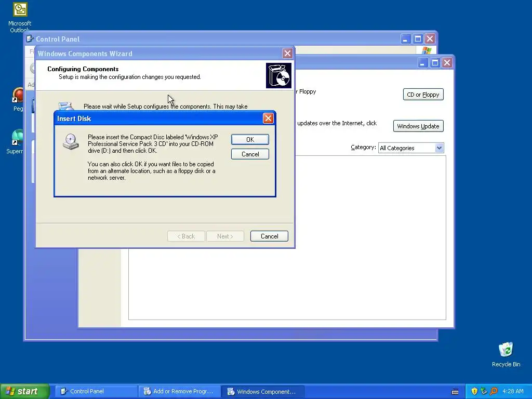Click the CD box icon in wizard header
This screenshot has width=532, height=399.
[278, 76]
